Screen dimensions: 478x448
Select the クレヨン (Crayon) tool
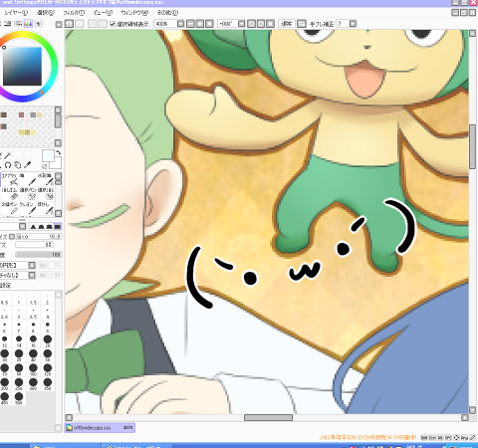point(28,208)
